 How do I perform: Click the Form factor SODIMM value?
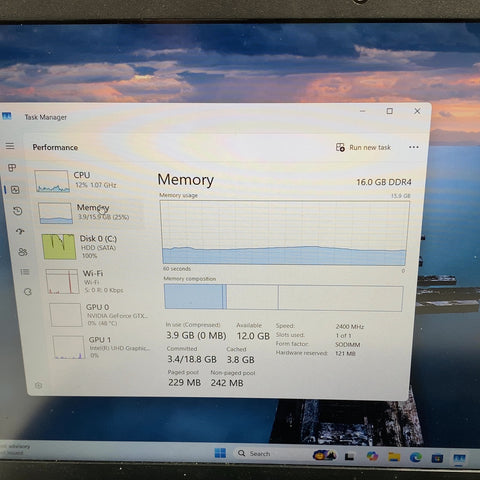point(347,344)
